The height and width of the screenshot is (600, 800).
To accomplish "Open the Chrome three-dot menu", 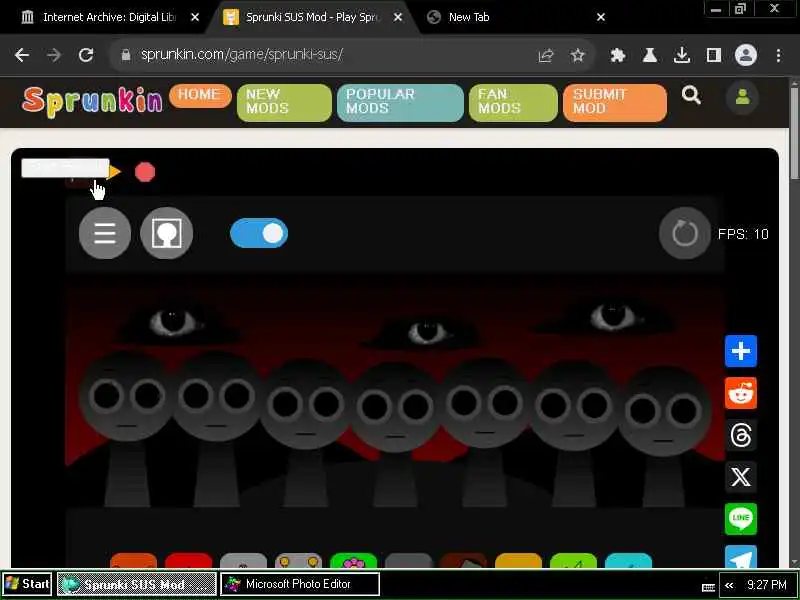I will click(778, 55).
